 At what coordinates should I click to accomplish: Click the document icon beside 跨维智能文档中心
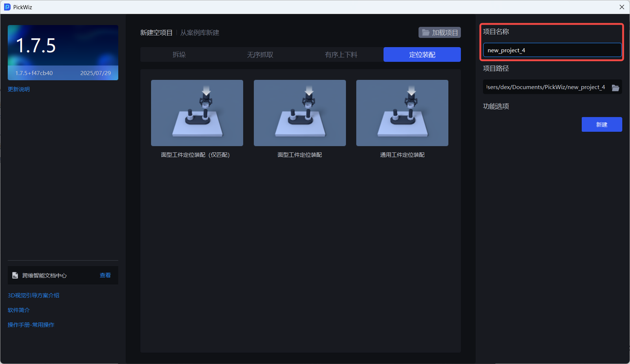pos(15,275)
